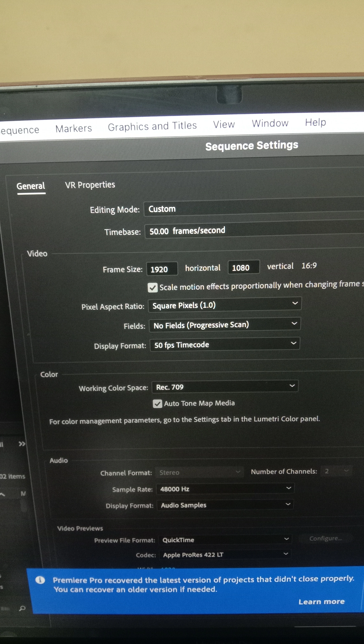Toggle Scale motion effects proportionally checkbox
This screenshot has width=364, height=644.
(152, 287)
